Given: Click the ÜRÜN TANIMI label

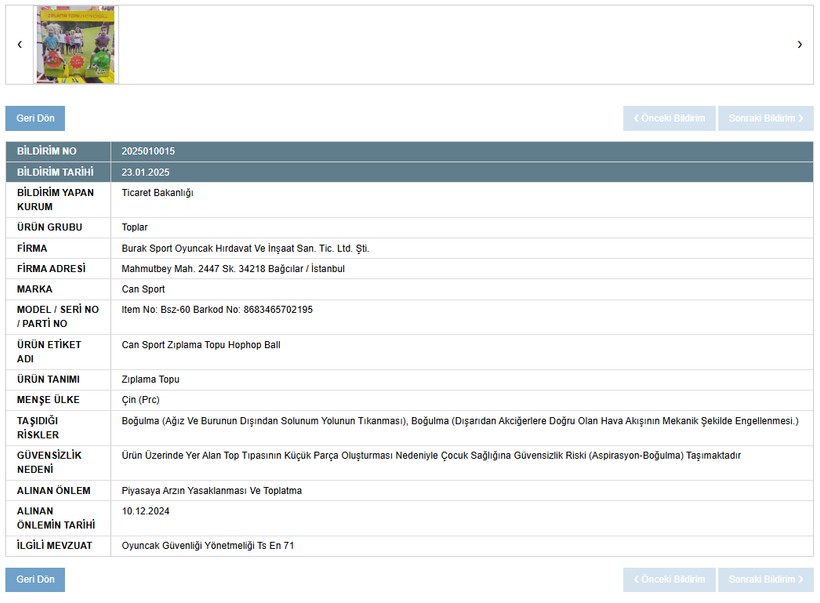Looking at the screenshot, I should pyautogui.click(x=48, y=379).
